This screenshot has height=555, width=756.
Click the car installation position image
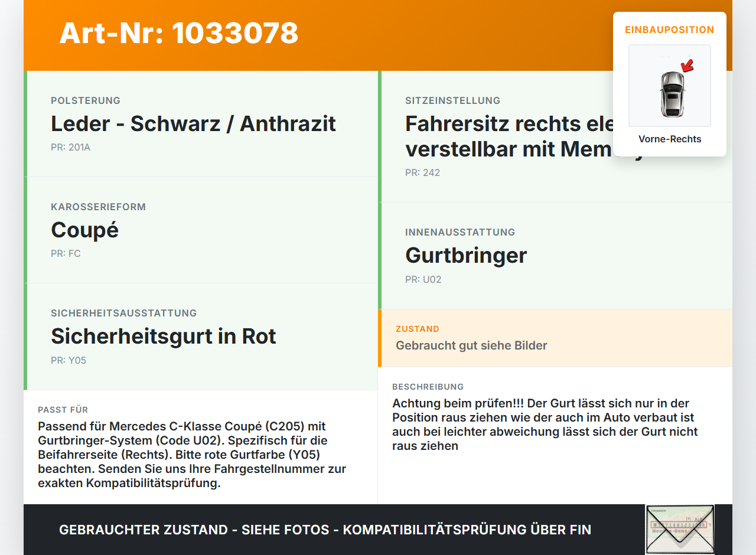coord(670,86)
